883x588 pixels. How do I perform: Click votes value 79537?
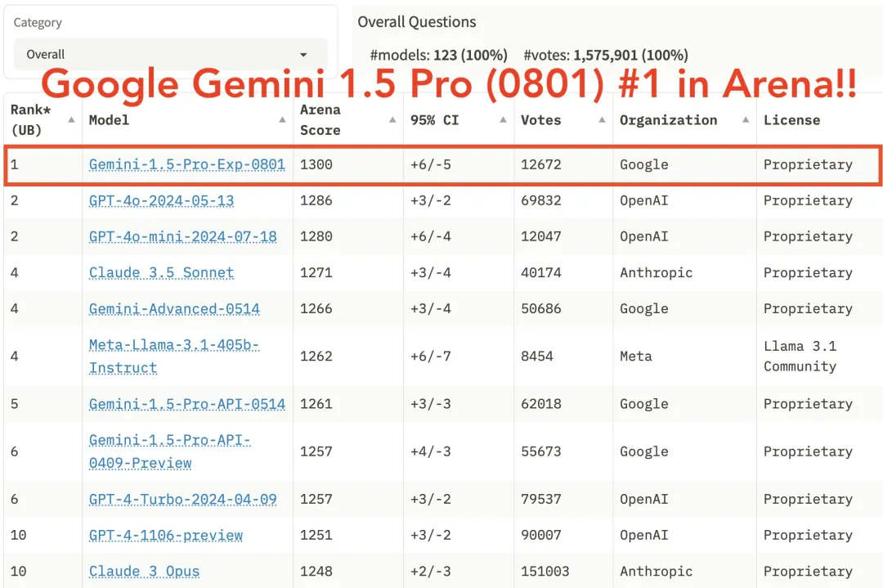[541, 499]
